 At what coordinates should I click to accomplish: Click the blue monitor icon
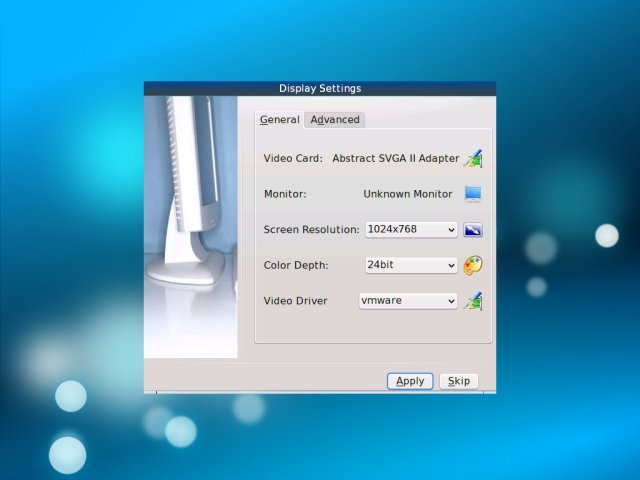(473, 194)
